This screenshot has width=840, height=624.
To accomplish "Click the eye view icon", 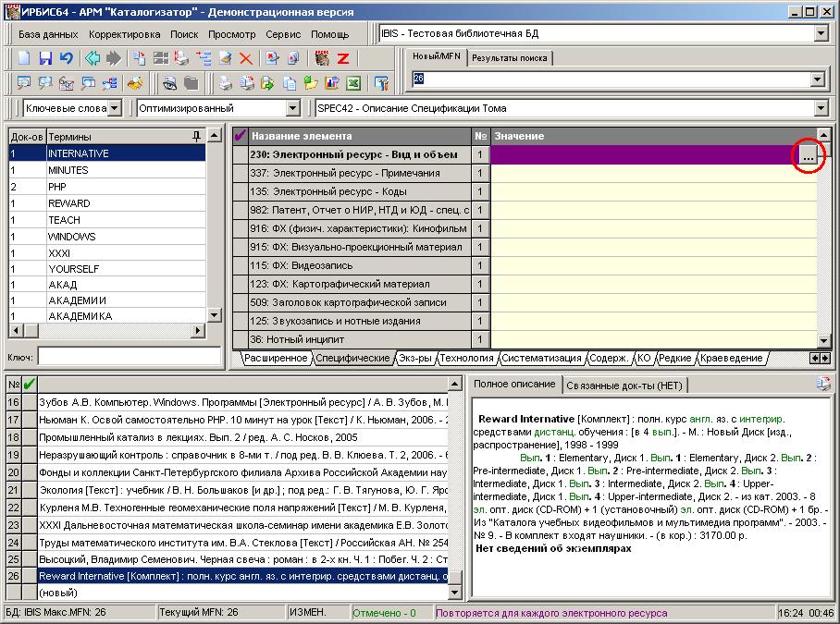I will [x=170, y=83].
